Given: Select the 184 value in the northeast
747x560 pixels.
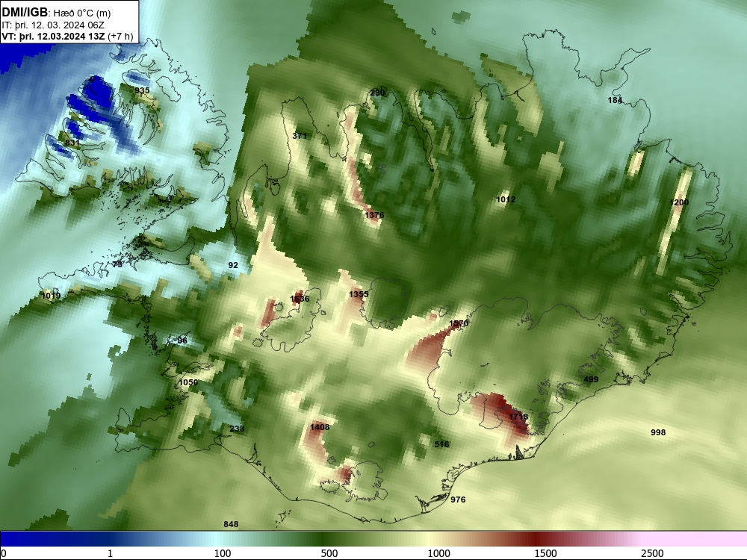Looking at the screenshot, I should pyautogui.click(x=615, y=100).
